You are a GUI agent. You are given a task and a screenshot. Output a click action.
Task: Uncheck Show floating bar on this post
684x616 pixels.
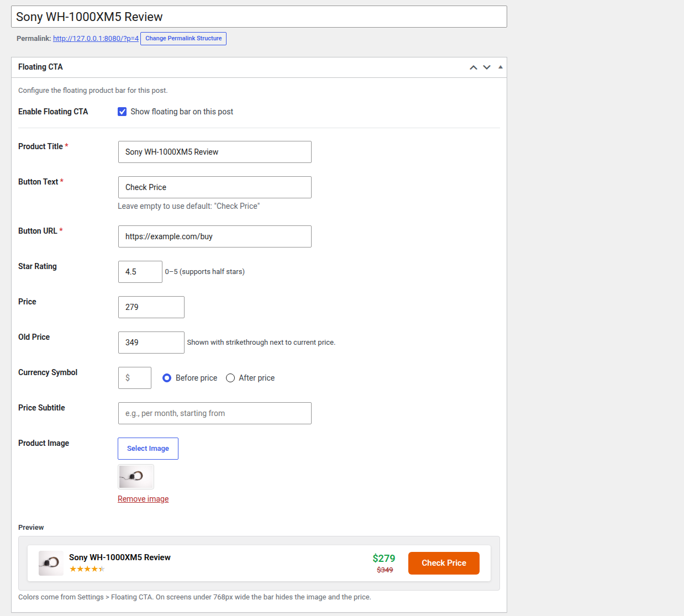pyautogui.click(x=122, y=112)
